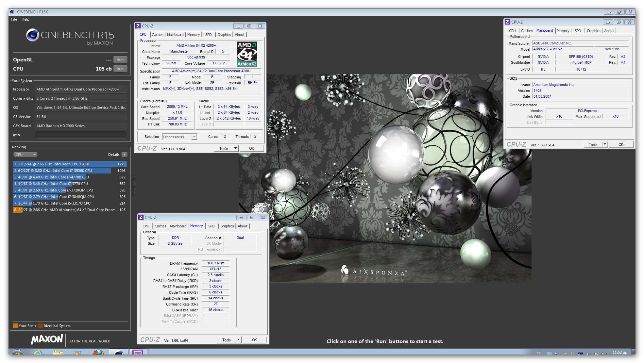This screenshot has width=644, height=363.
Task: Select ranking row Intel Core i7-3930K
Action: pyautogui.click(x=70, y=171)
